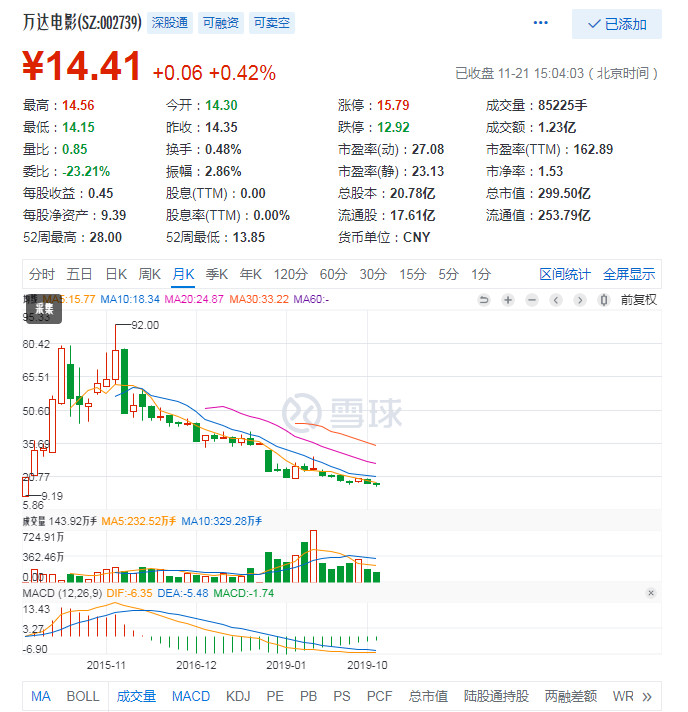Select the 分时 intraday chart tab
The height and width of the screenshot is (712, 688).
pos(42,274)
